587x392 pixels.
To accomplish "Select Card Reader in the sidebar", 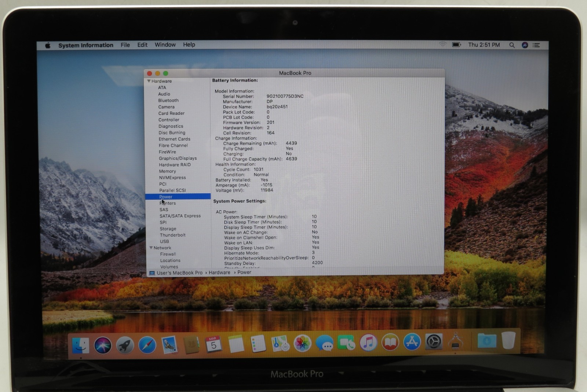I will tap(171, 113).
